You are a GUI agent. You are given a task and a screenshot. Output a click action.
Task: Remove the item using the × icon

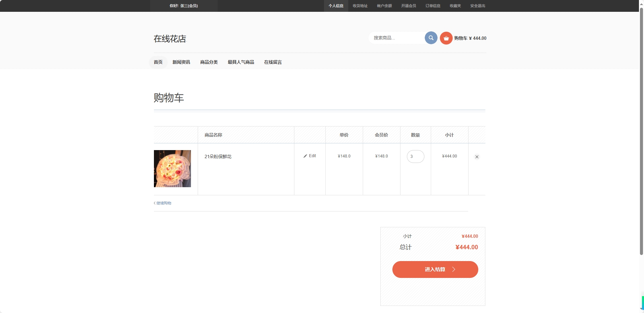click(477, 156)
